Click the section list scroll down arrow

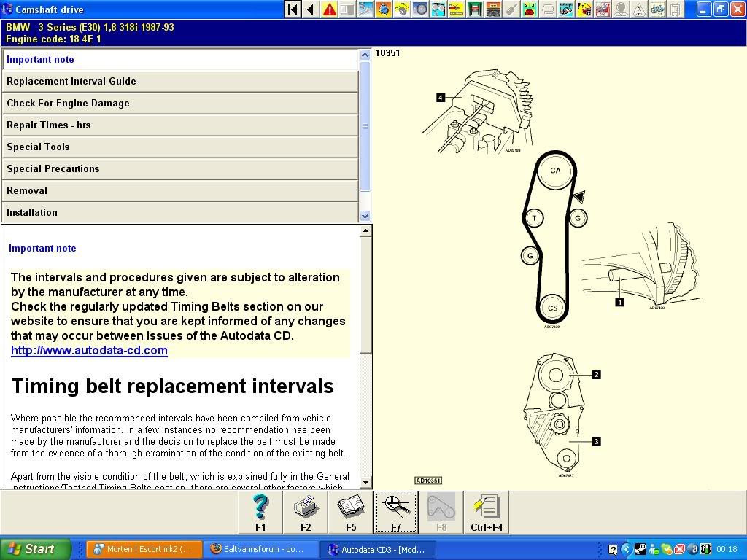(365, 216)
